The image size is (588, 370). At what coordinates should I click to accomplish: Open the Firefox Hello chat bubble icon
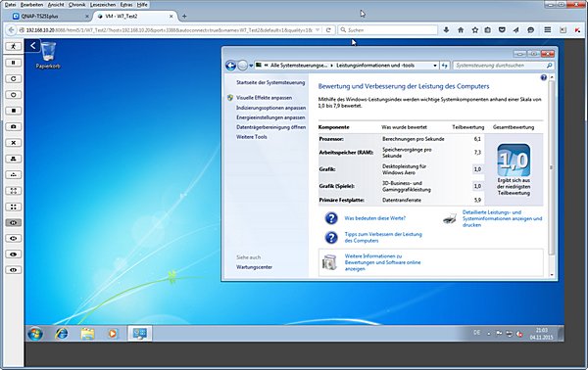pyautogui.click(x=530, y=30)
